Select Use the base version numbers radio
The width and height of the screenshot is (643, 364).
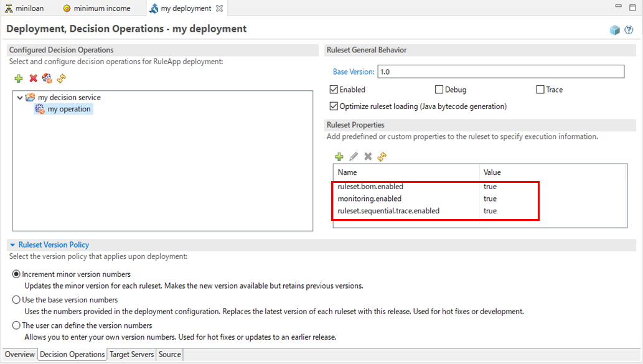tap(16, 300)
